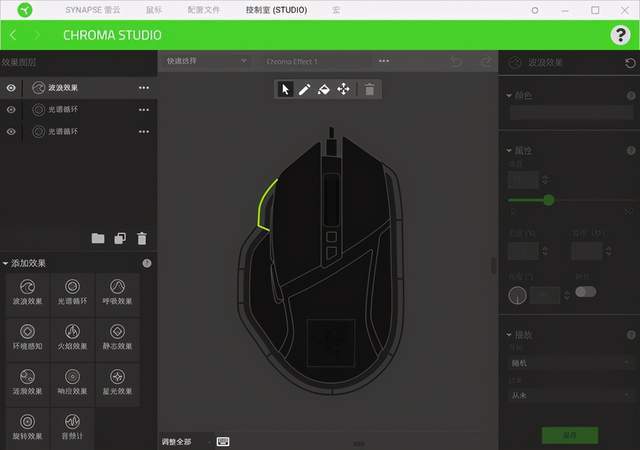Viewport: 640px width, 450px height.
Task: Open the upper 光谱循环 layer more options menu
Action: (144, 109)
